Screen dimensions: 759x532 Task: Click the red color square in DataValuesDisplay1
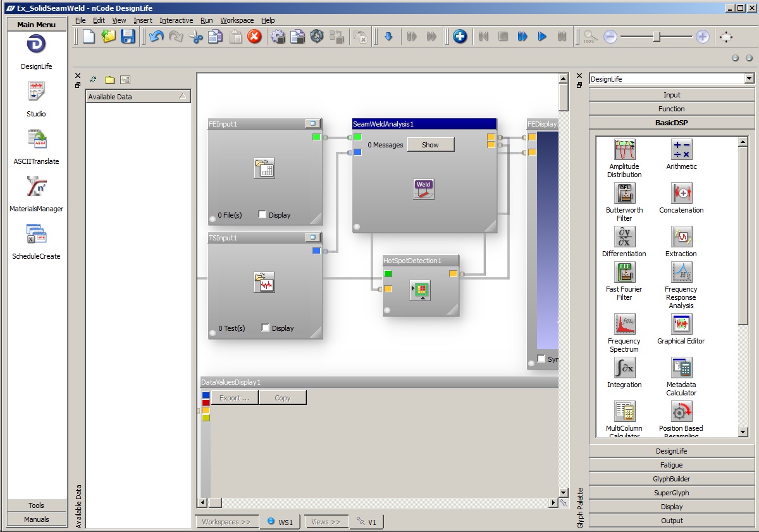click(206, 403)
